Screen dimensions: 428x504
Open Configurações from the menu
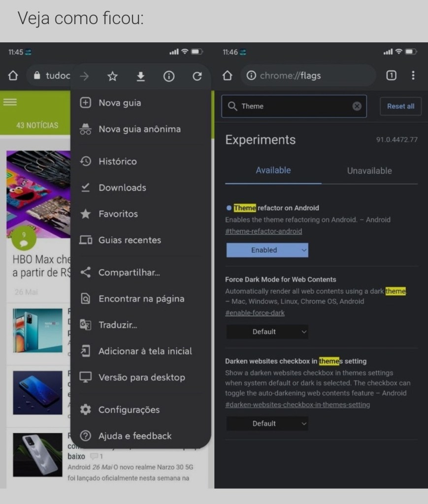coord(129,409)
